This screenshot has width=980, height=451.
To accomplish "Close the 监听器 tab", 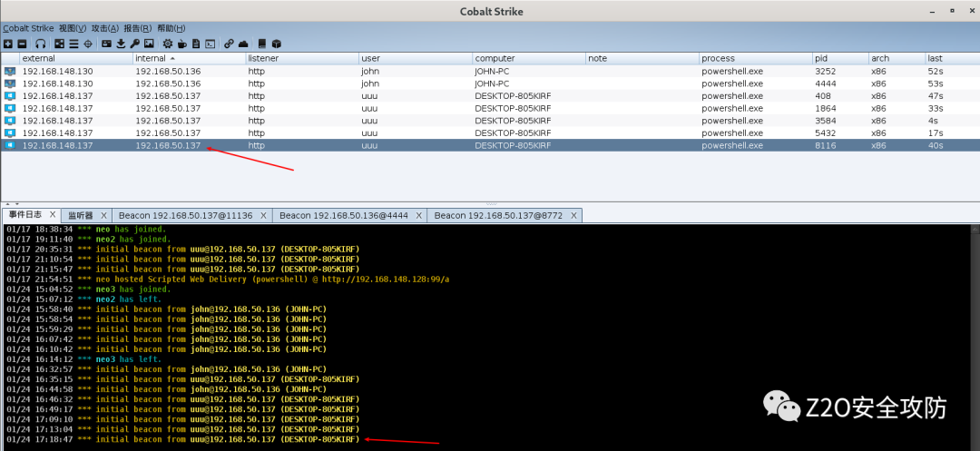I will coord(103,215).
